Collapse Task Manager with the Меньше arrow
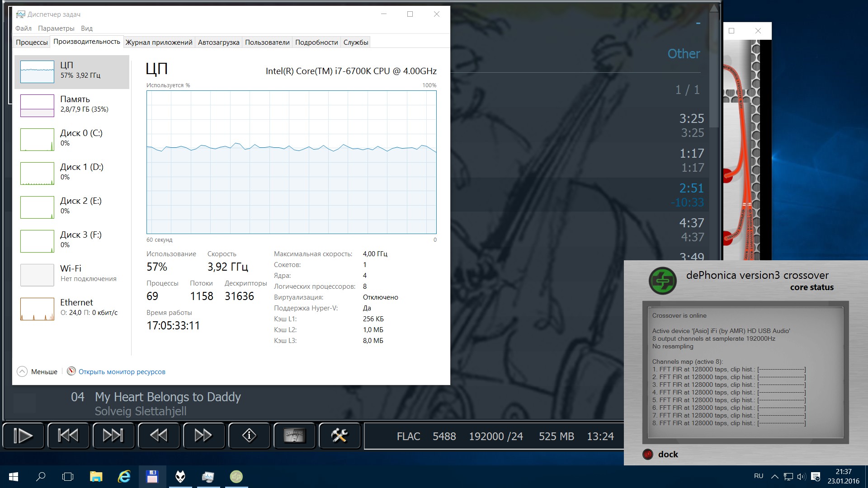This screenshot has height=488, width=868. (22, 371)
